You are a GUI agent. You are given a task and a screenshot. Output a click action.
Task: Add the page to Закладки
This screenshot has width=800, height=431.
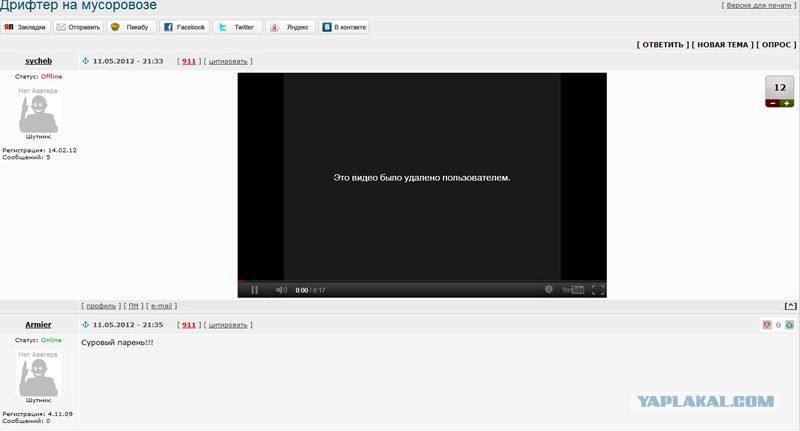[27, 27]
